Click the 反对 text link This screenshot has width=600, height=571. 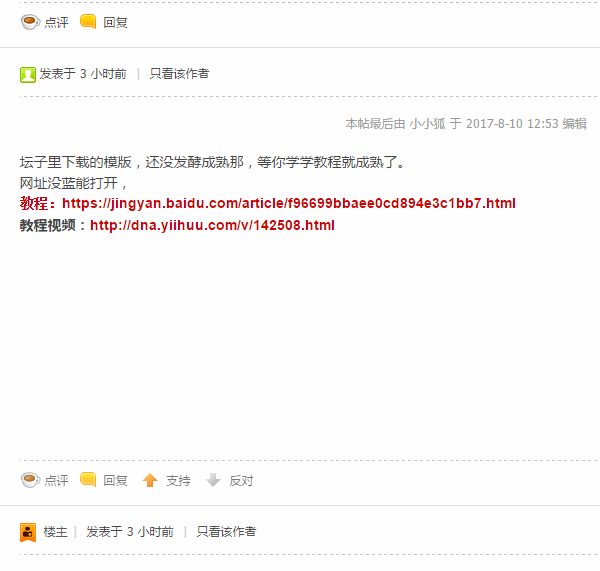coord(241,481)
